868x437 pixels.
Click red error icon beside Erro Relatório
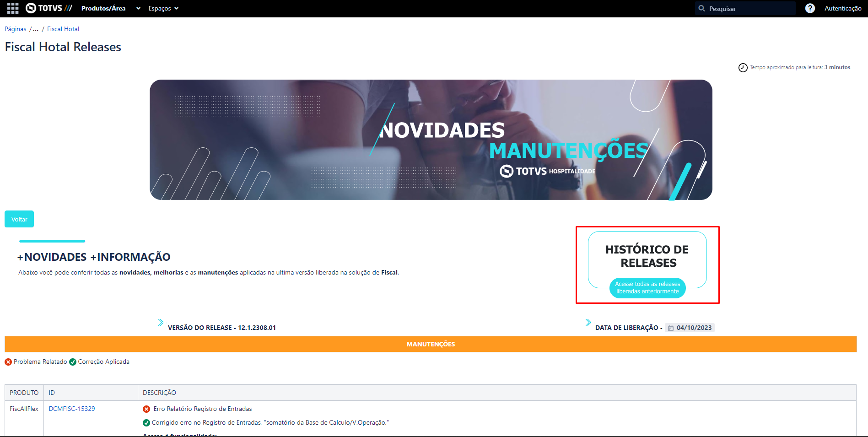pyautogui.click(x=146, y=409)
